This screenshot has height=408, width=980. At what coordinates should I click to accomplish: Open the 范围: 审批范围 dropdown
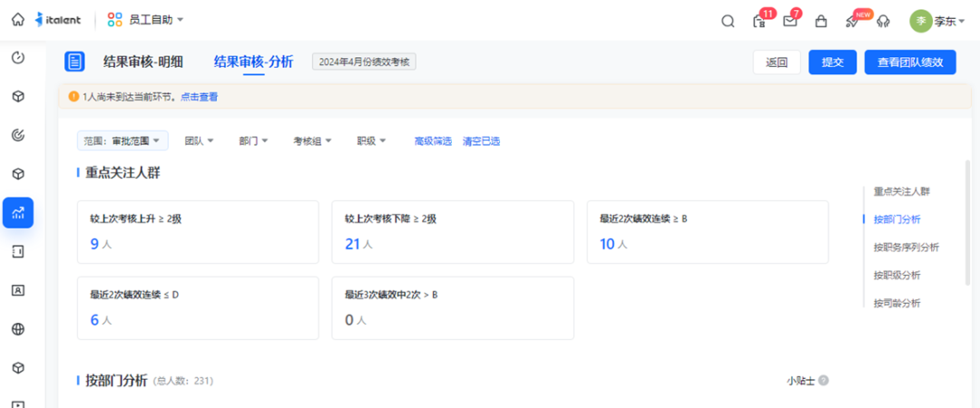(x=122, y=141)
